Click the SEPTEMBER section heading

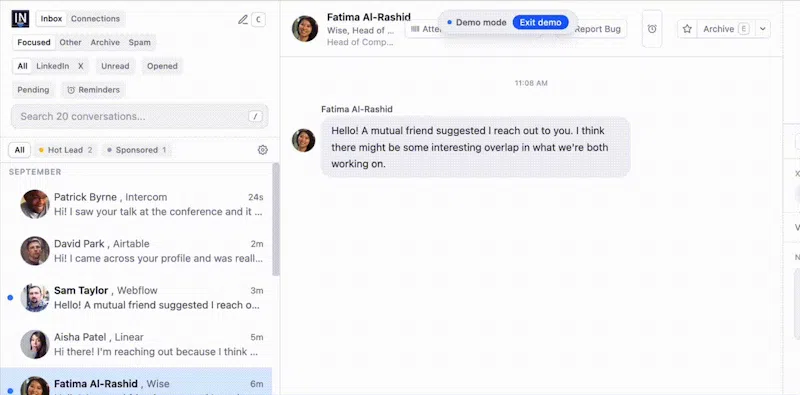click(x=35, y=172)
